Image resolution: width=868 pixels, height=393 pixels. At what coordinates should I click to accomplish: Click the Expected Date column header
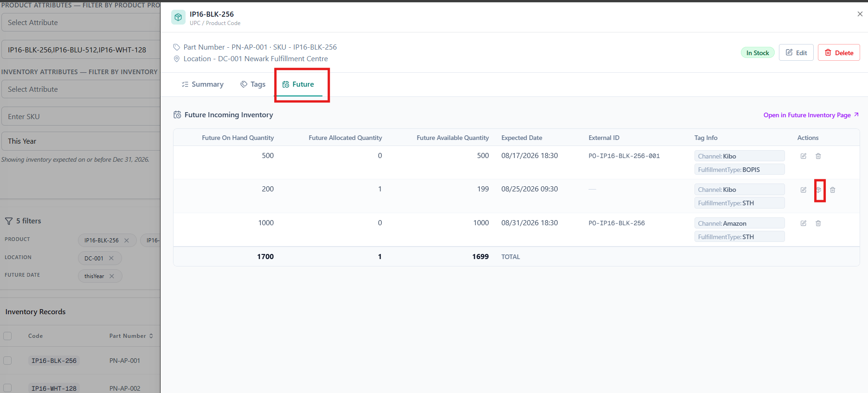point(521,138)
